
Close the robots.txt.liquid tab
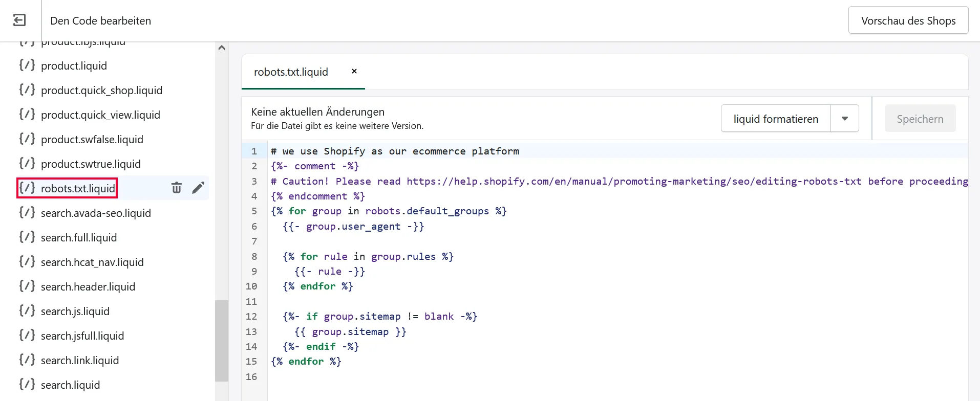(x=354, y=71)
